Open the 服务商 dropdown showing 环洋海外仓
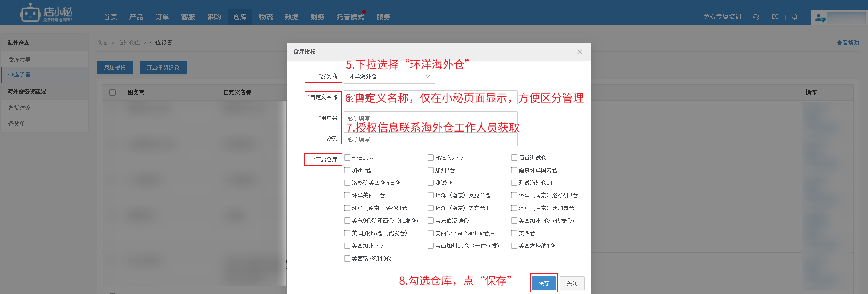This screenshot has height=294, width=868. click(389, 77)
